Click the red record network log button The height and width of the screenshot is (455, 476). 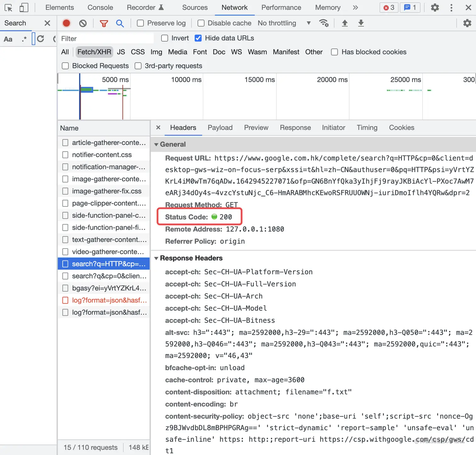pos(66,23)
